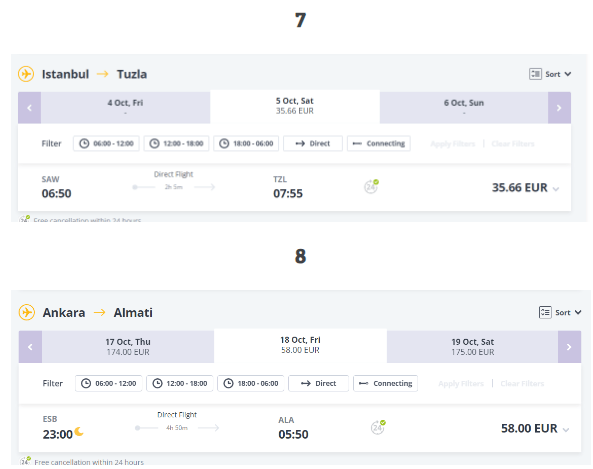Select the 4 Oct, Fri date tab

pos(125,108)
